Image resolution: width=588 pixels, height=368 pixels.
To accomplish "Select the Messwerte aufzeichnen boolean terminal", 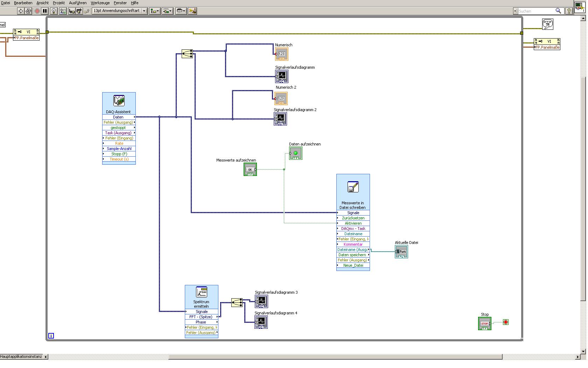I will click(x=250, y=170).
